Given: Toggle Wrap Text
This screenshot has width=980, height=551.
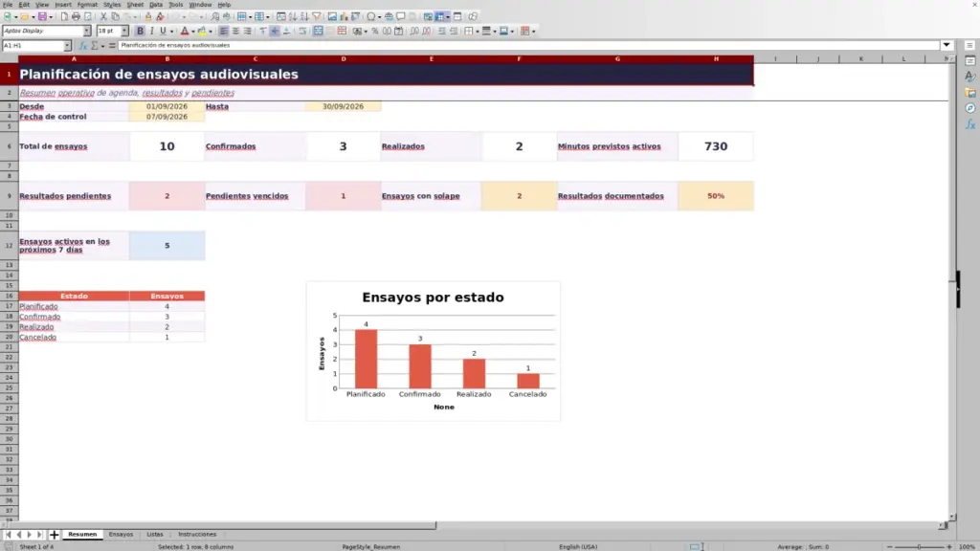Looking at the screenshot, I should (302, 32).
